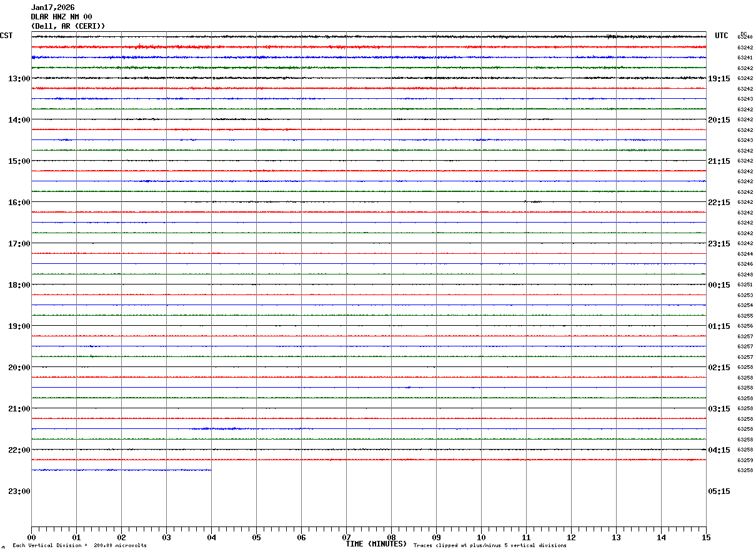Click the 07 minute axis tick label
This screenshot has width=756, height=554.
click(x=346, y=538)
